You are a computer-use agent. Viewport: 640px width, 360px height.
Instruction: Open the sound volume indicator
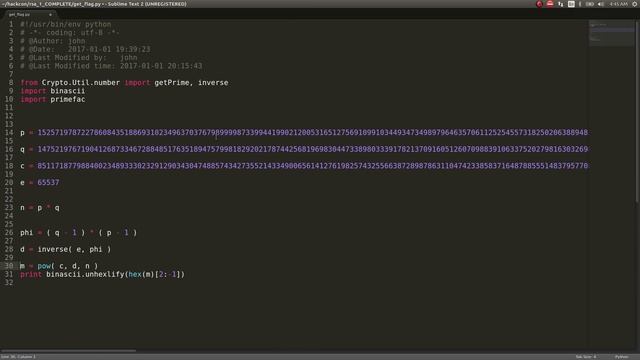(x=601, y=4)
